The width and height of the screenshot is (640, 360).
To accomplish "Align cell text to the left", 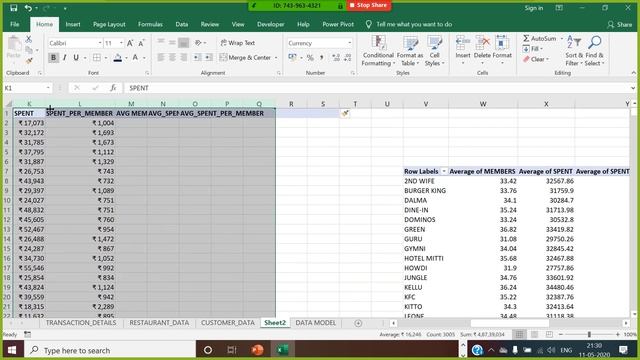I will tap(161, 58).
